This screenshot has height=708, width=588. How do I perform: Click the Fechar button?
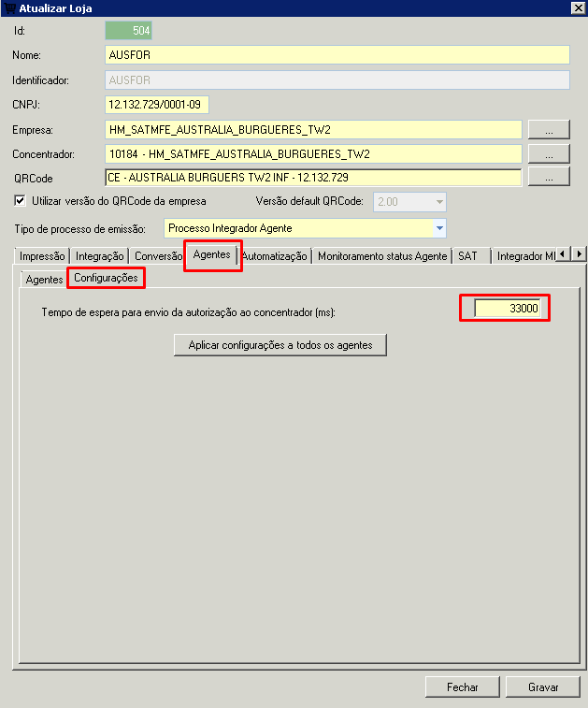point(462,686)
